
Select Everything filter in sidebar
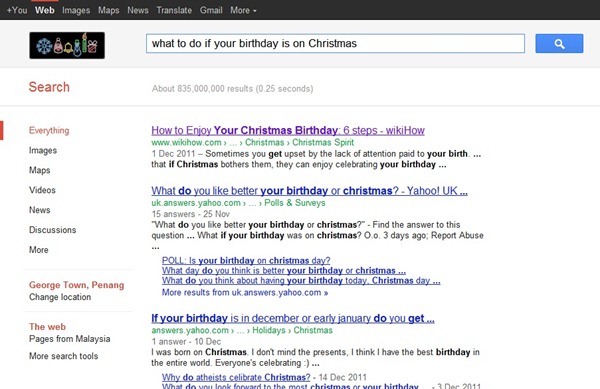pos(49,130)
